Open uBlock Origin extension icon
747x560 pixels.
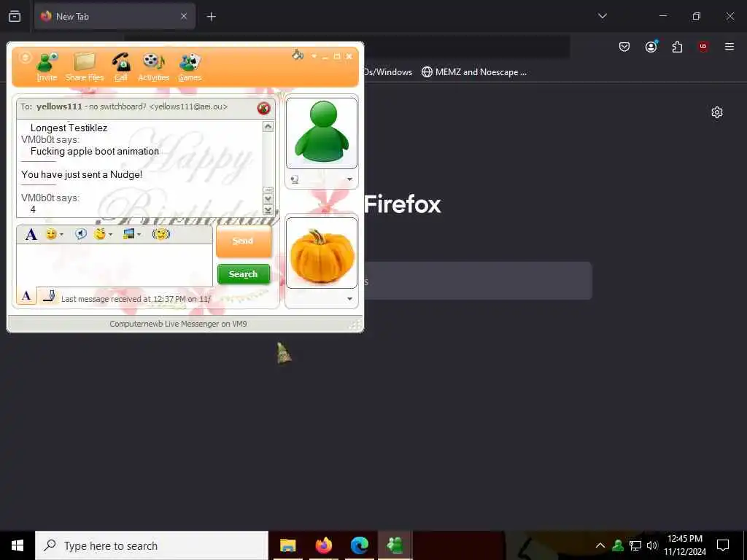pos(703,47)
